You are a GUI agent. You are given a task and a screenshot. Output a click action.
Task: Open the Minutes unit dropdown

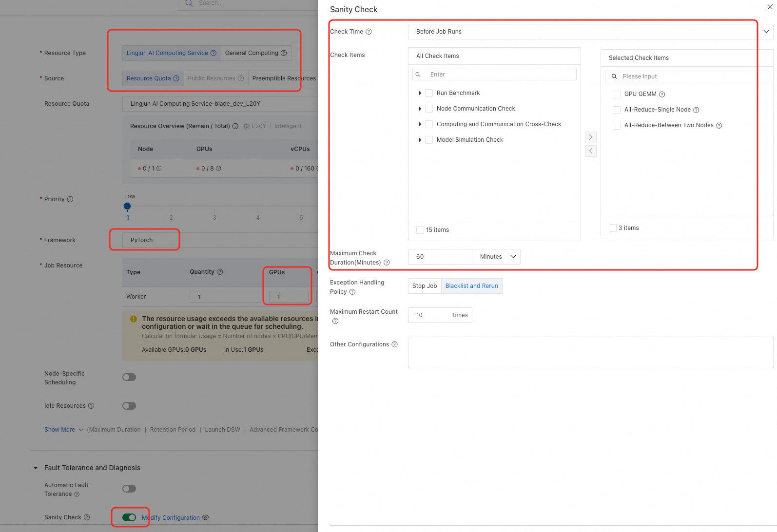[x=496, y=257]
